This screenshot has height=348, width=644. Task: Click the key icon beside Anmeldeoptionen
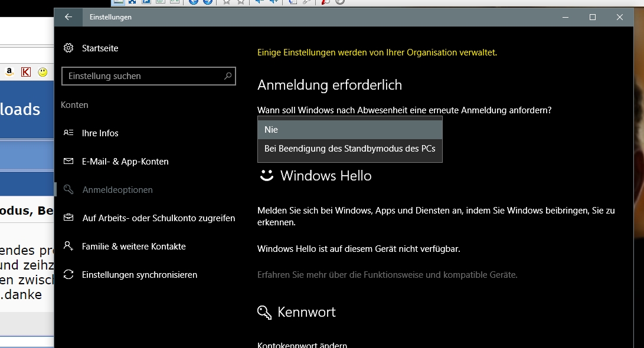coord(68,189)
